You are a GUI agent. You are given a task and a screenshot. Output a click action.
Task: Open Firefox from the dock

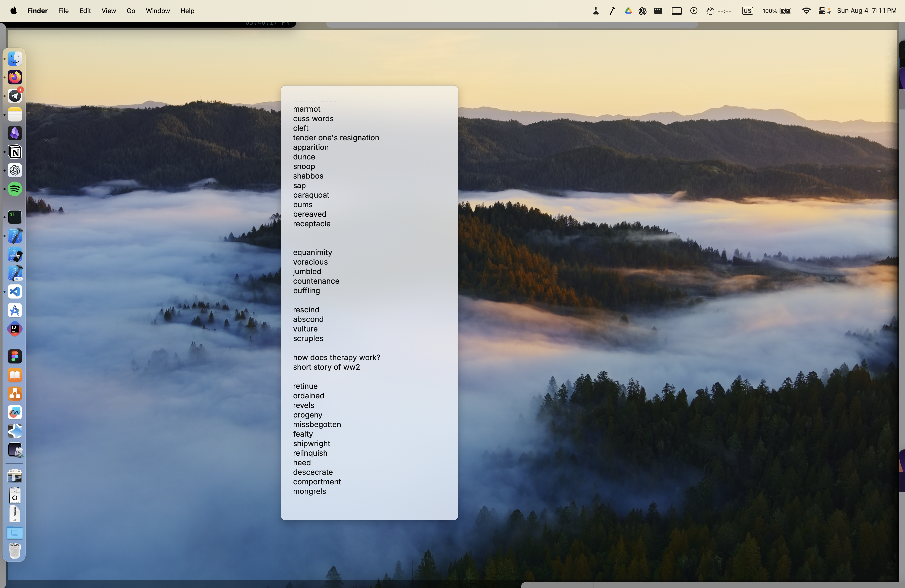click(x=15, y=78)
